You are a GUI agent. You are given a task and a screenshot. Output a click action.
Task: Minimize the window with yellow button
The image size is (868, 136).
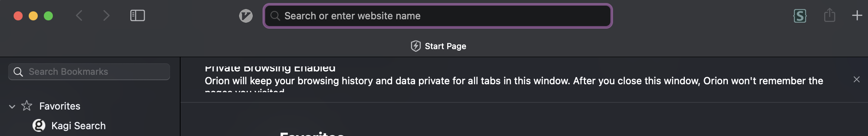click(x=33, y=16)
